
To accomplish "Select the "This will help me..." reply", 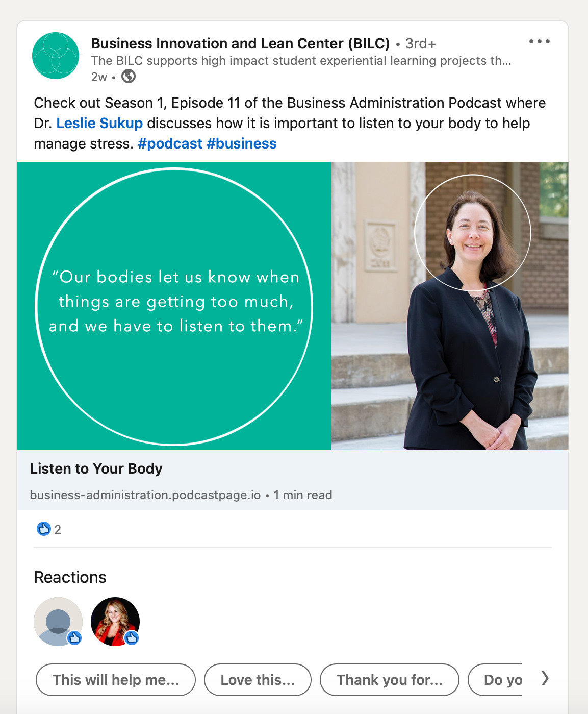I will click(x=116, y=680).
